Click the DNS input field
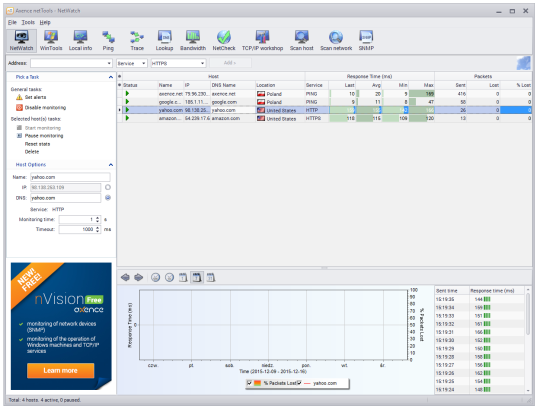 (65, 198)
